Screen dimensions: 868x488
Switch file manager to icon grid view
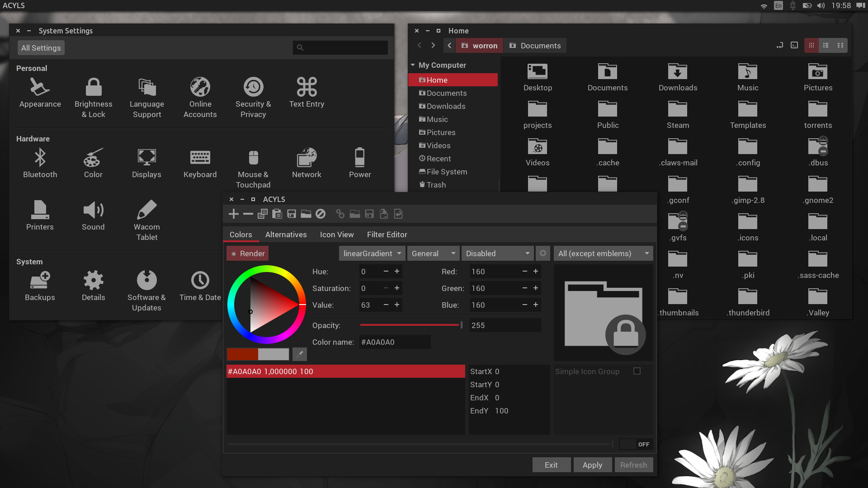(811, 45)
